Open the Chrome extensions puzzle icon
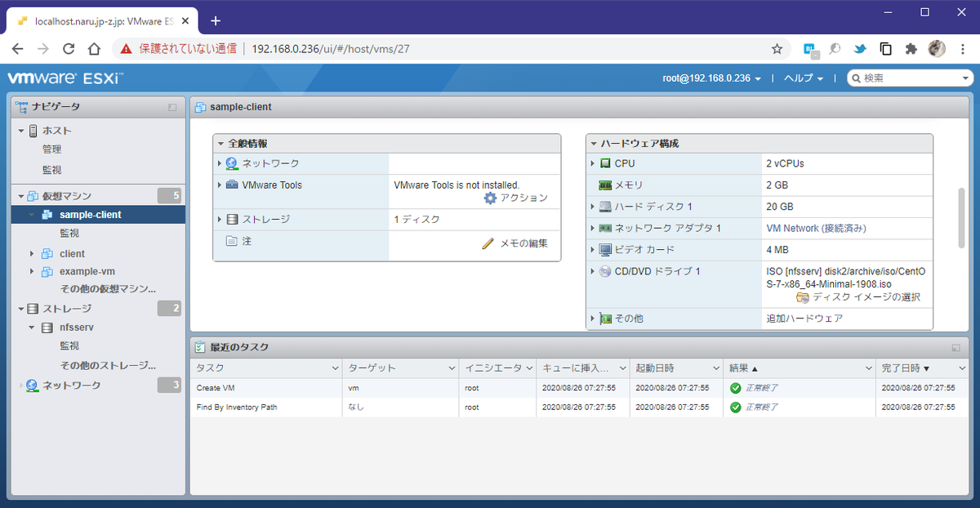 (911, 49)
